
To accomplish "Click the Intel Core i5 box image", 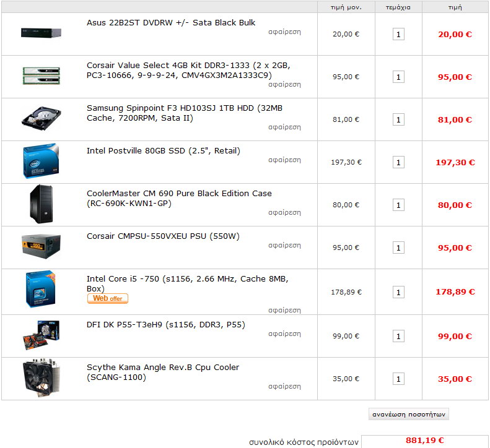I will pos(41,289).
